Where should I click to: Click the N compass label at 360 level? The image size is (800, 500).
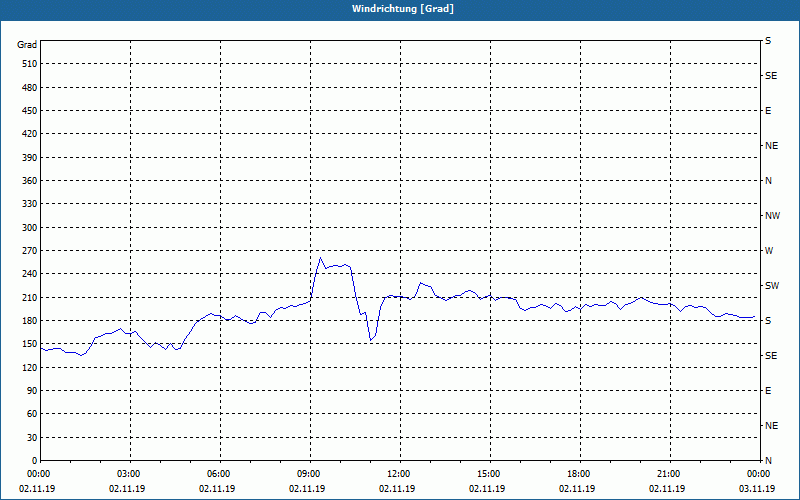[x=768, y=181]
